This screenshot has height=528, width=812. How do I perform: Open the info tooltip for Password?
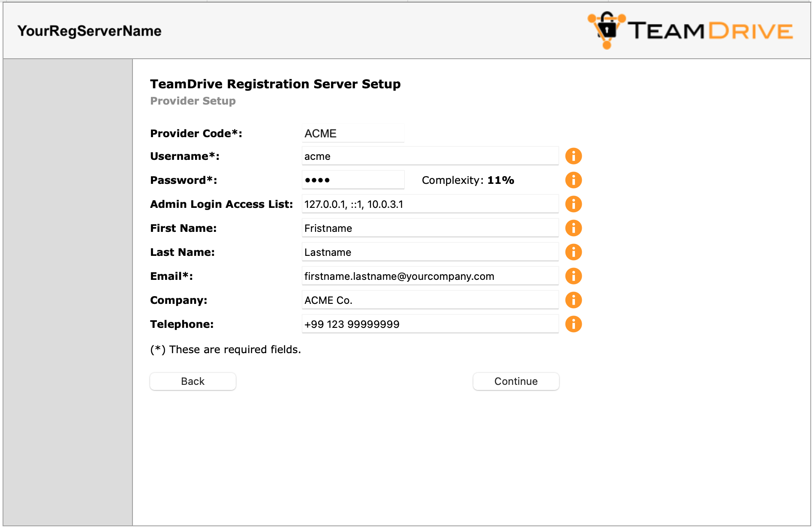point(573,180)
